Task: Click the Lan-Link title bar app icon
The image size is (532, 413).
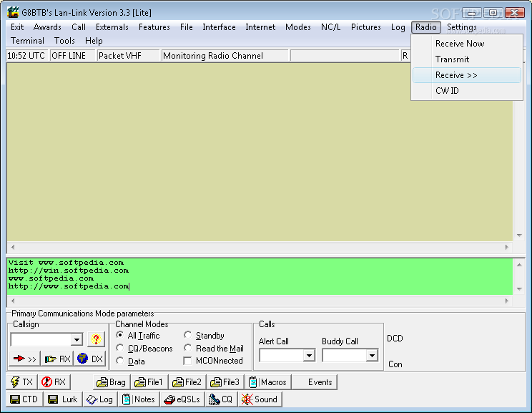Action: [13, 13]
